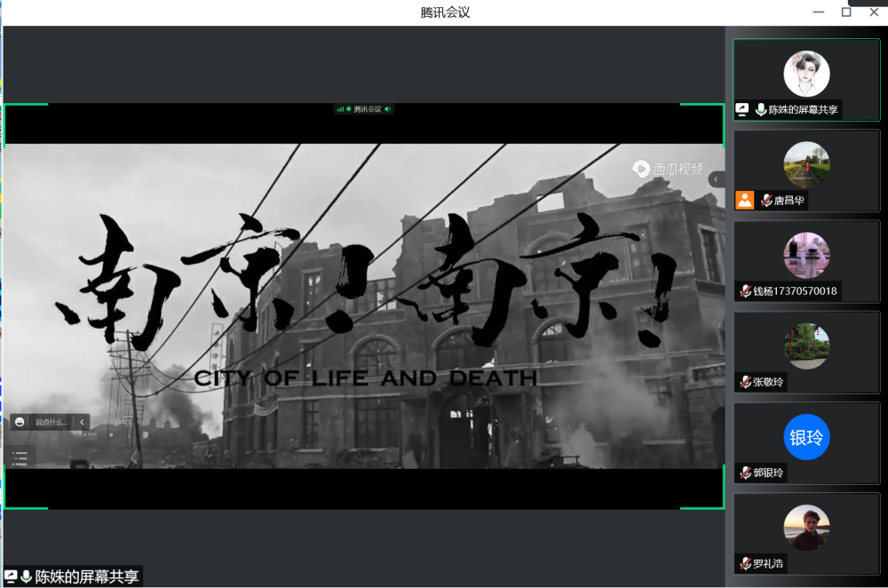The height and width of the screenshot is (588, 888).
Task: Select the blue 银玲 avatar tile
Action: click(x=806, y=437)
